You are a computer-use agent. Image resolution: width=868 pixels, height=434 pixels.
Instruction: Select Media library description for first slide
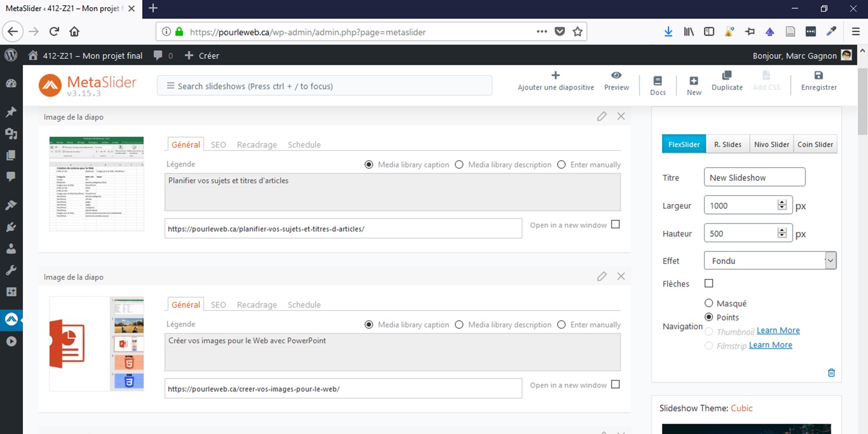click(x=459, y=165)
